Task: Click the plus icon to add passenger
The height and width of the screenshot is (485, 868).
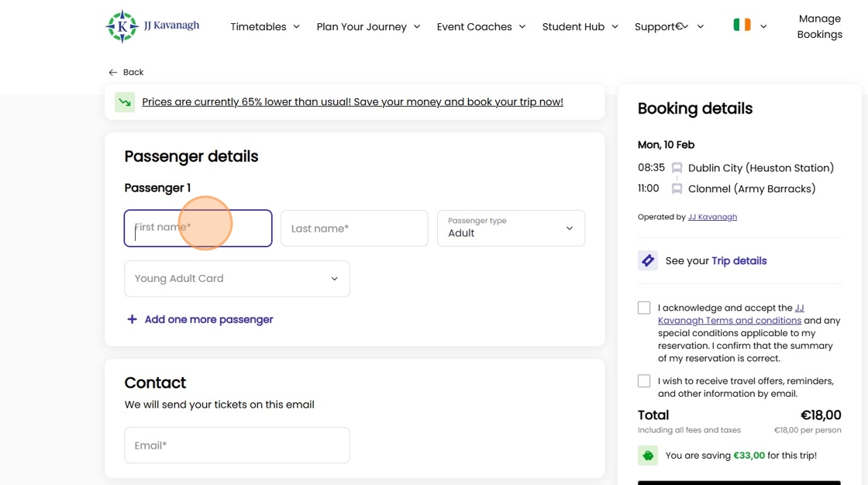Action: 132,319
